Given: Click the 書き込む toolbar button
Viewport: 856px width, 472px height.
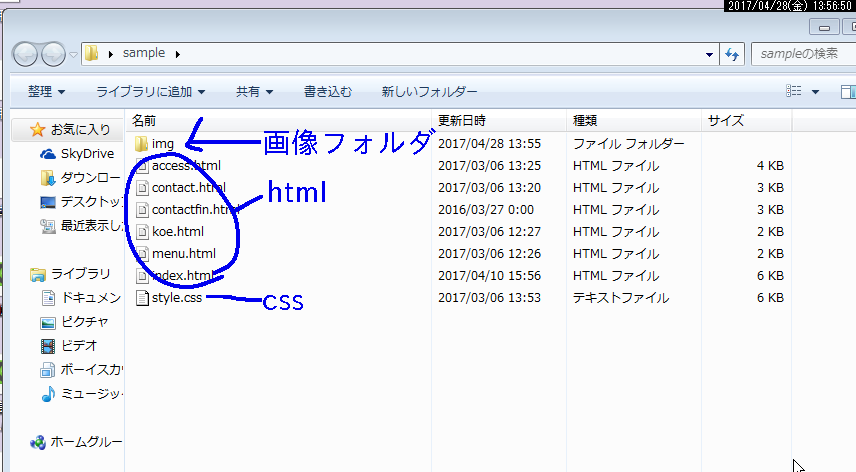Looking at the screenshot, I should 328,92.
